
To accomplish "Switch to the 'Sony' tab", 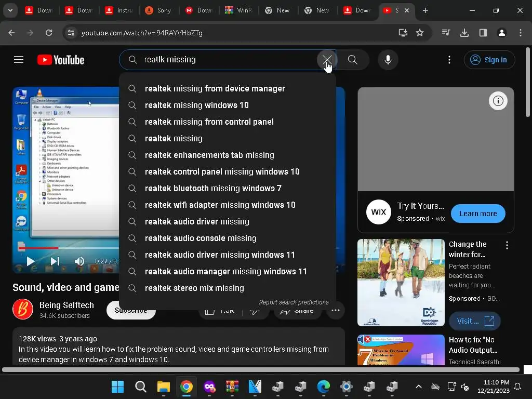I will click(x=159, y=10).
